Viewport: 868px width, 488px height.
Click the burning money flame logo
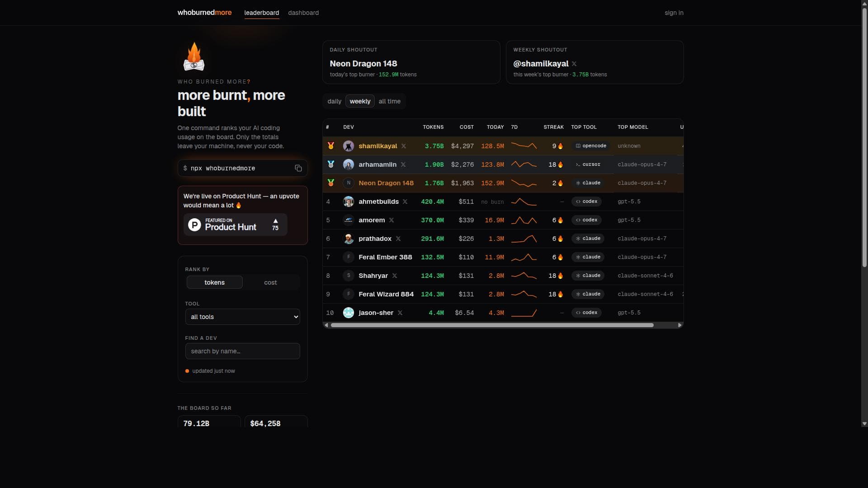pos(194,56)
